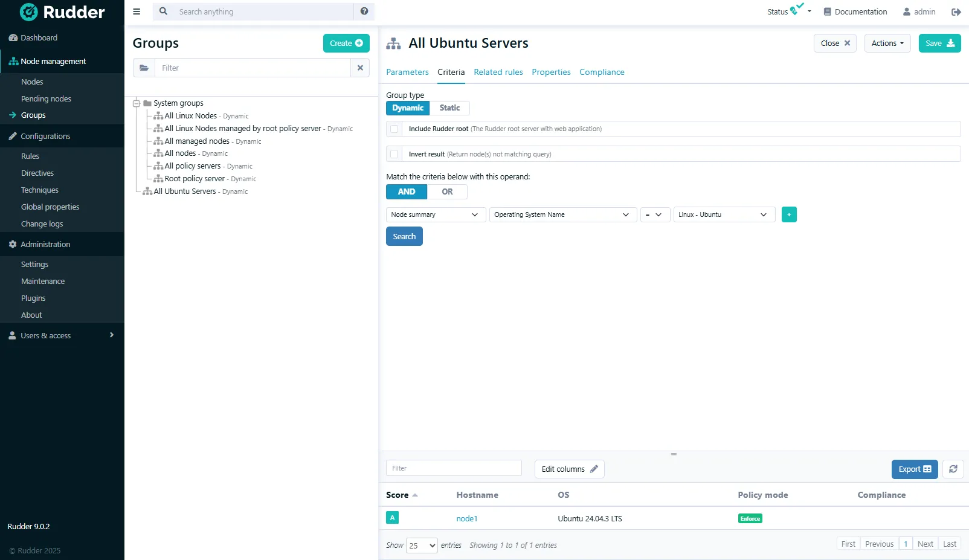The image size is (969, 560).
Task: Select the OR operand
Action: 447,191
